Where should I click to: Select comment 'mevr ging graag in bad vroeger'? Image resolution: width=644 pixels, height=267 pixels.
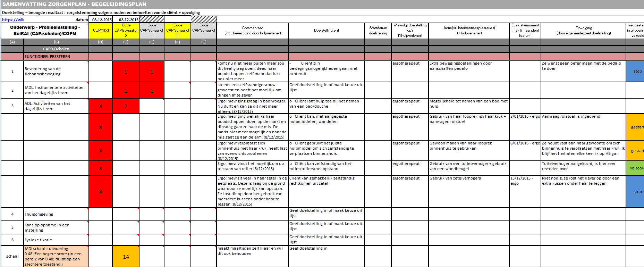(252, 106)
